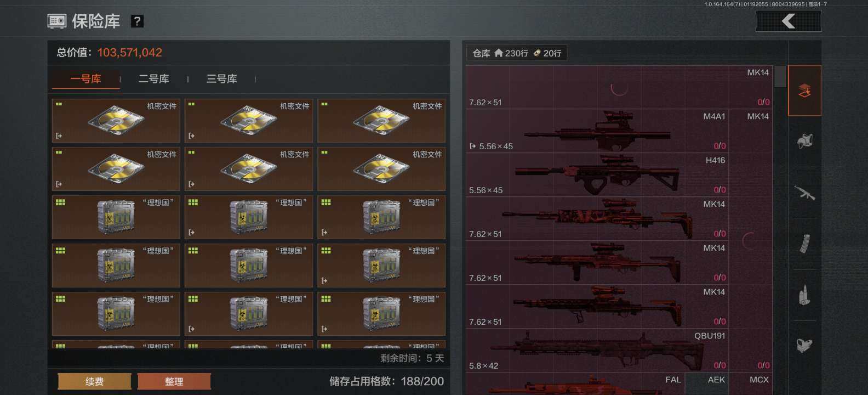868x395 pixels.
Task: Click the 整理 organize button
Action: [174, 381]
